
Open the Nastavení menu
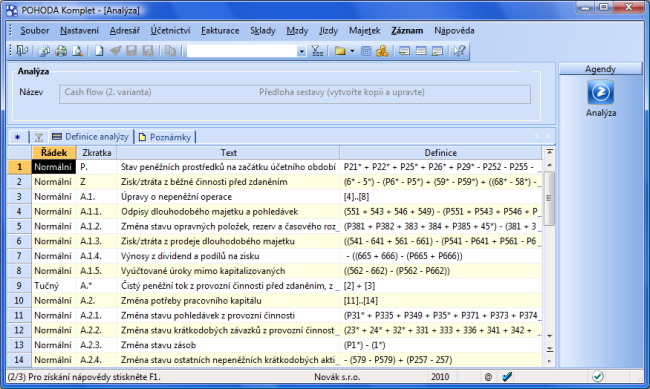tap(79, 31)
